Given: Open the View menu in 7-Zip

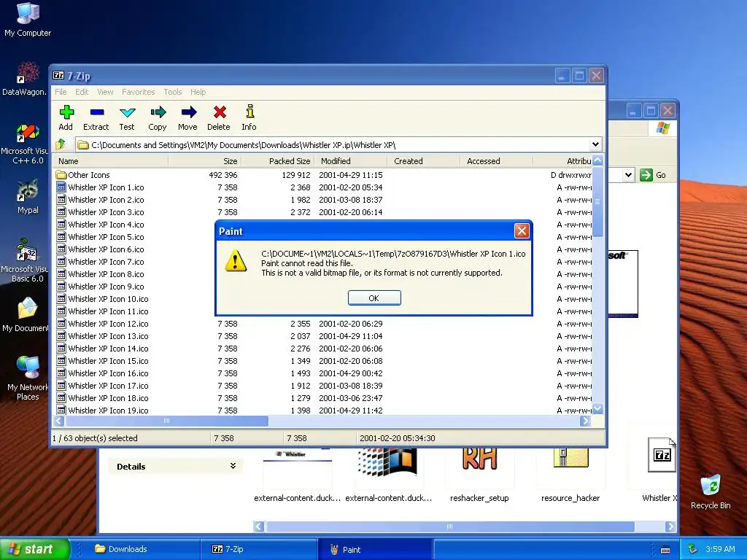Looking at the screenshot, I should [x=105, y=92].
